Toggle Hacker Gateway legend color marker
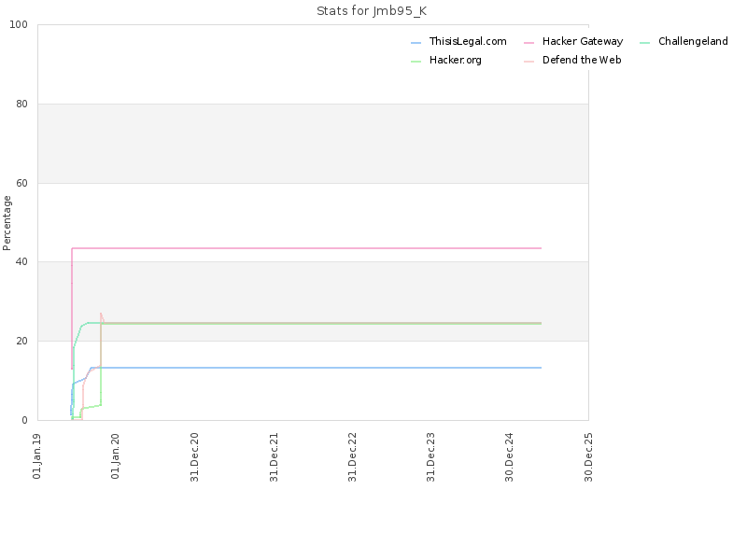This screenshot has height=560, width=747. (529, 43)
